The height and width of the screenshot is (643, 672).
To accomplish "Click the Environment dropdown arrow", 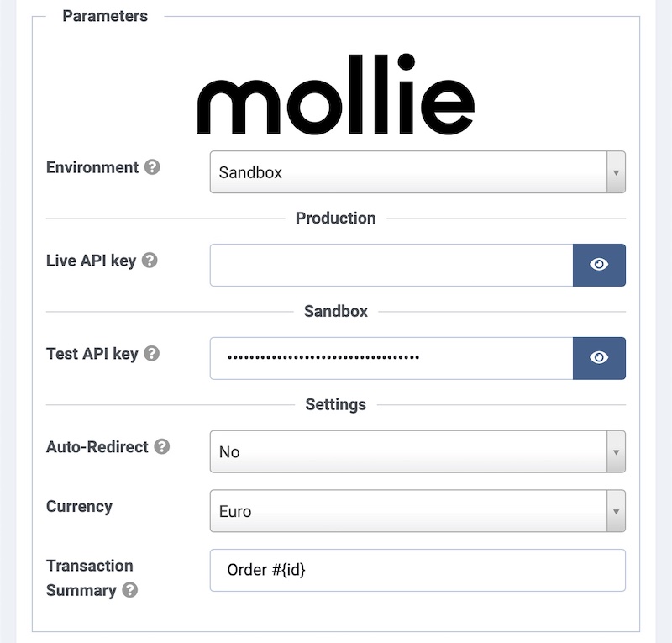I will [x=616, y=172].
